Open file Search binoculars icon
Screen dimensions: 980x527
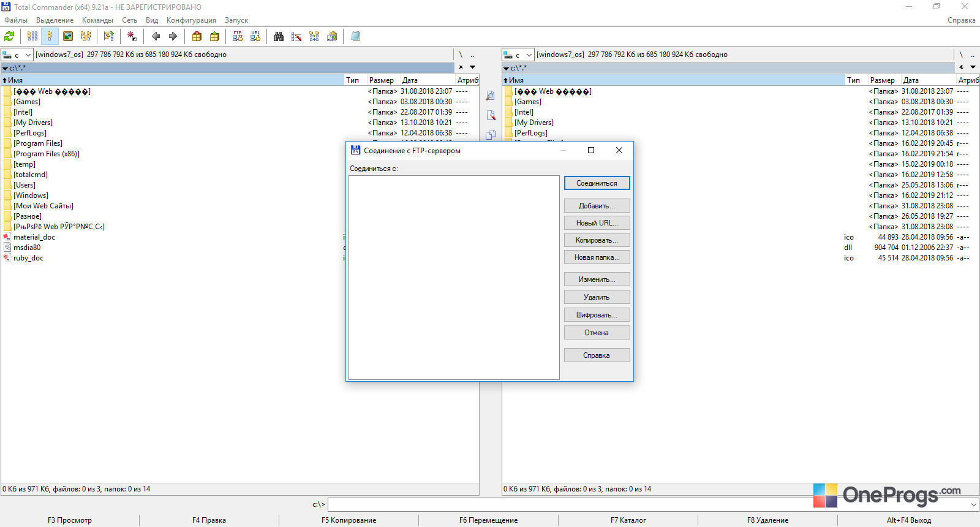279,36
